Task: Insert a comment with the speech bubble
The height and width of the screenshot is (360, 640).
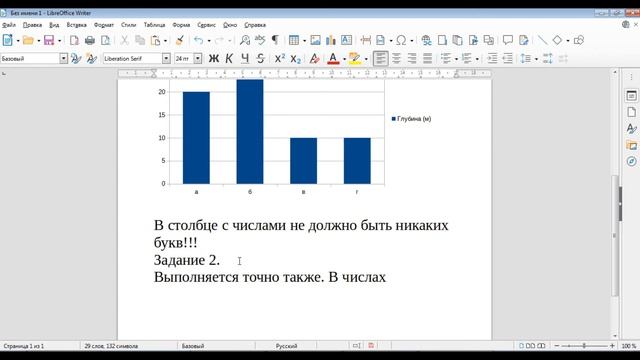Action: (508, 40)
